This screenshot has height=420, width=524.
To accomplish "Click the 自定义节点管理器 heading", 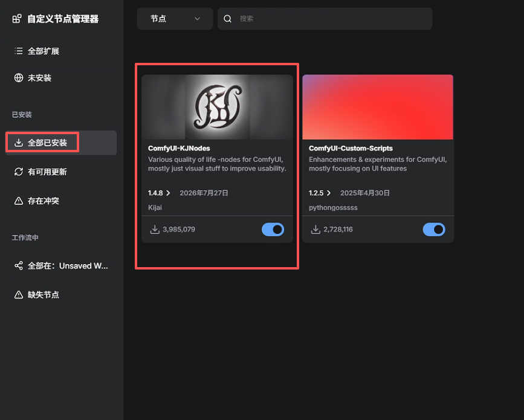I will point(63,19).
